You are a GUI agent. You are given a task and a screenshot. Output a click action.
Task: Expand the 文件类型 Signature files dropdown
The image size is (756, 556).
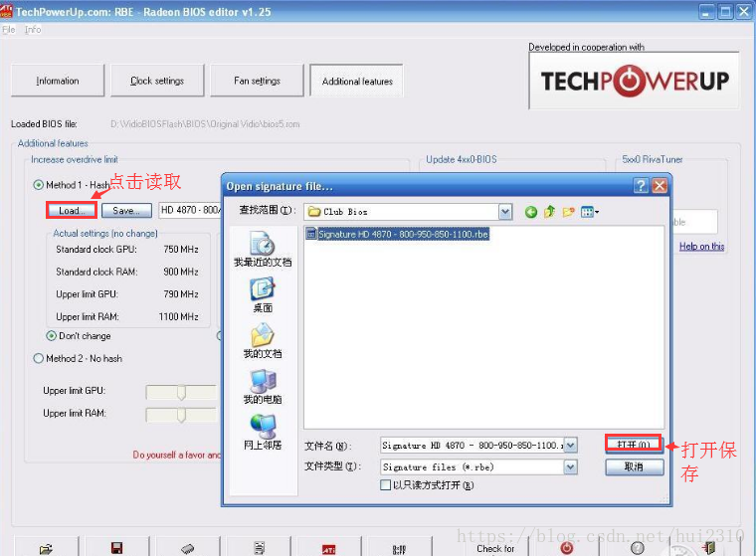point(570,466)
